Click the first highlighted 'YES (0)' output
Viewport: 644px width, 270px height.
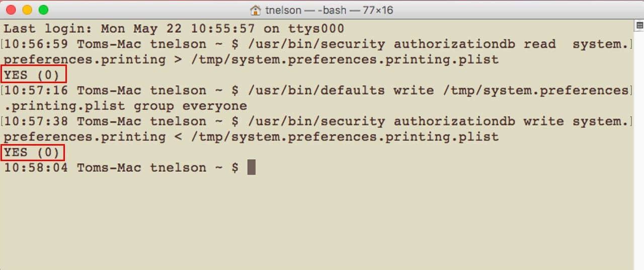click(x=35, y=75)
